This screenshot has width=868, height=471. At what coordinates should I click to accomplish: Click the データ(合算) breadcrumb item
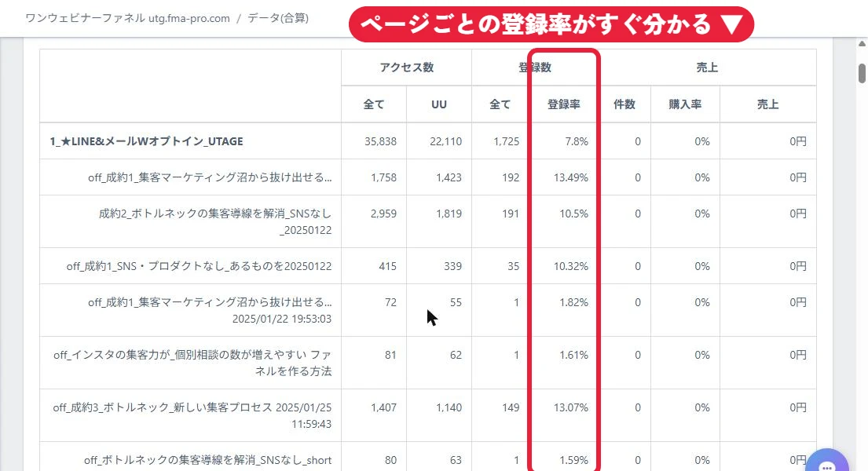[x=278, y=18]
